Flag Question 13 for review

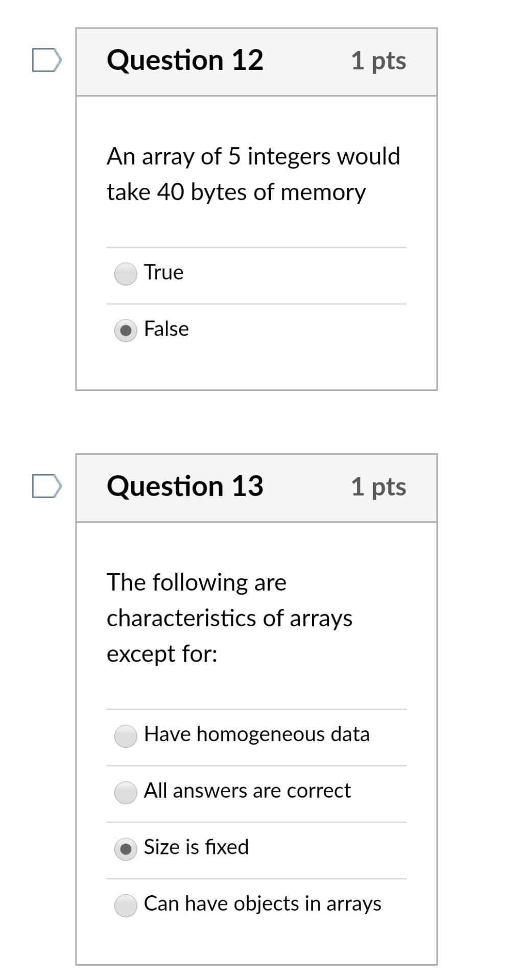pyautogui.click(x=46, y=486)
